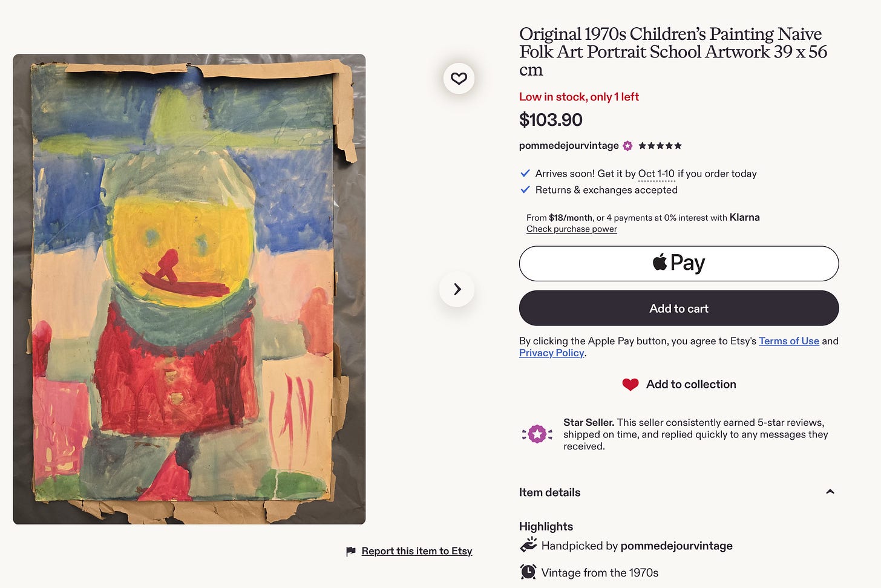Click the purple star badge beside shop name
The width and height of the screenshot is (881, 588).
tap(627, 146)
